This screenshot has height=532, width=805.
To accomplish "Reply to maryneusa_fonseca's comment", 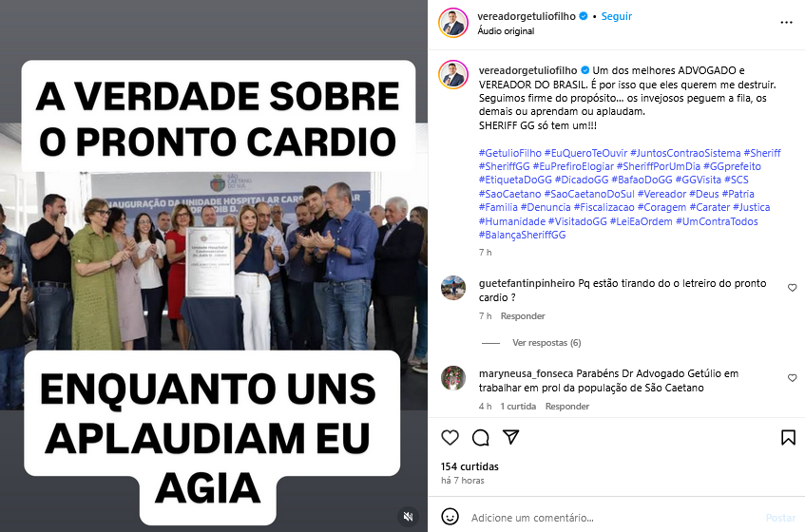I will [566, 407].
